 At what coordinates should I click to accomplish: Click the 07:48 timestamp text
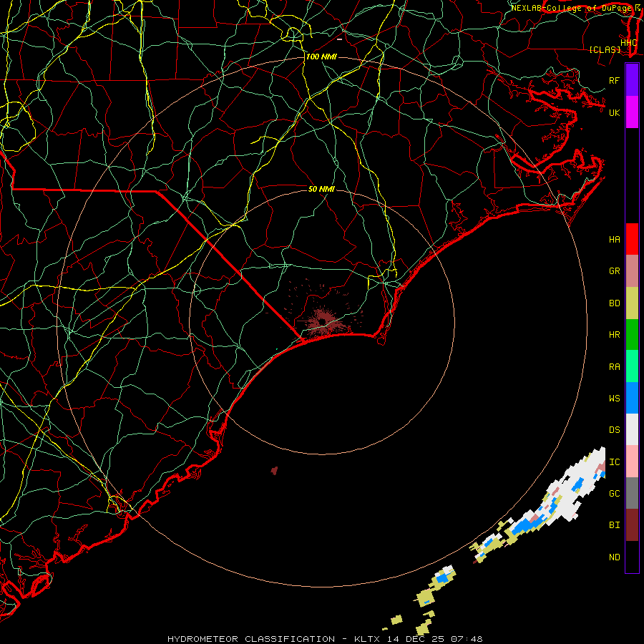(x=467, y=639)
